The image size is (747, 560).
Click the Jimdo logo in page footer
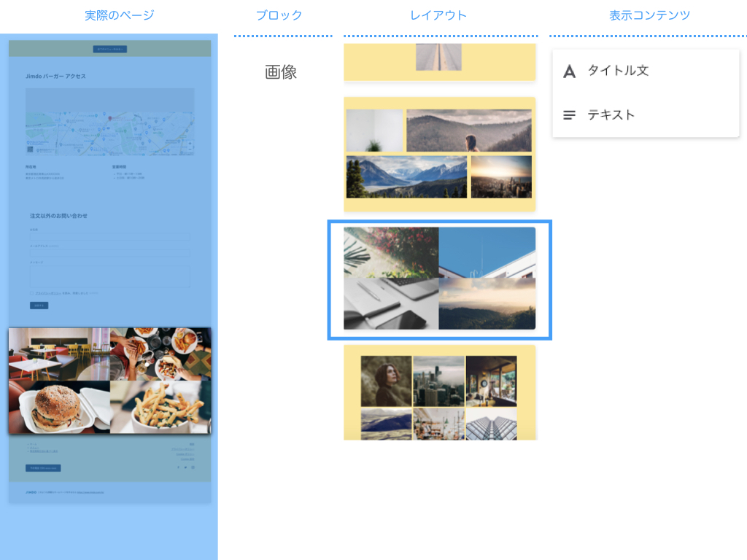tap(31, 492)
